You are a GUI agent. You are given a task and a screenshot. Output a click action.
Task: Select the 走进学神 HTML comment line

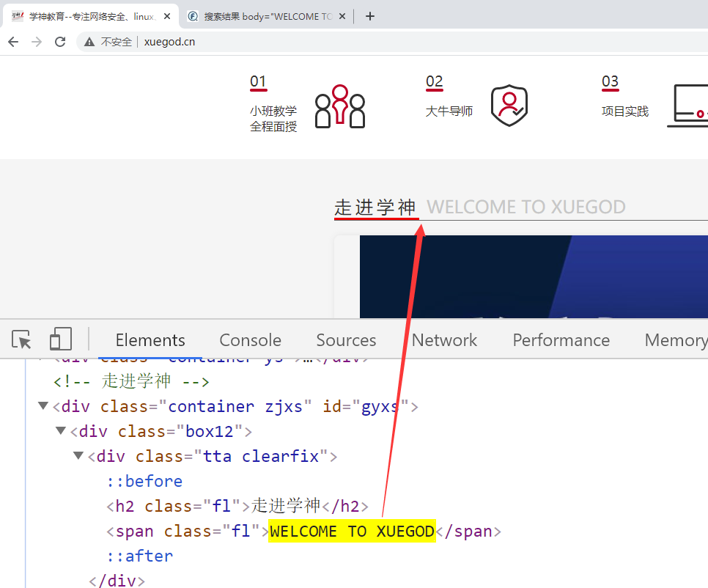click(131, 381)
